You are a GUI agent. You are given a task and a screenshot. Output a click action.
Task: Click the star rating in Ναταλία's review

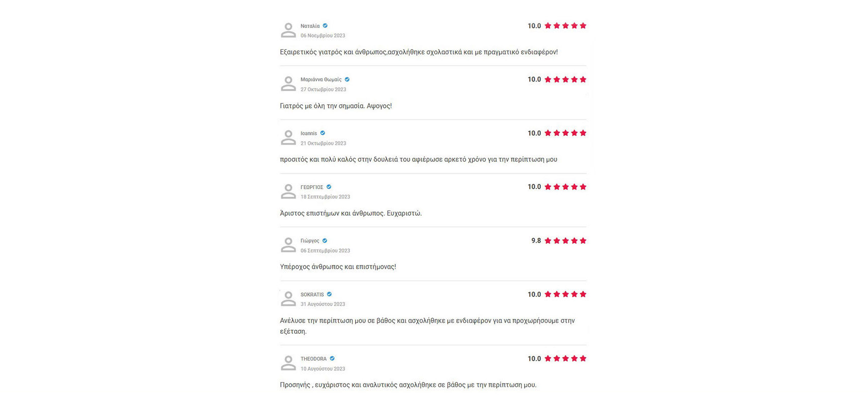point(565,25)
